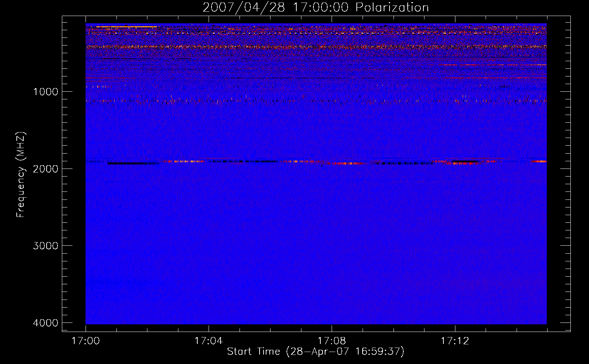This screenshot has width=589, height=364.
Task: Click the 3000 frequency tick label
Action: tap(46, 246)
